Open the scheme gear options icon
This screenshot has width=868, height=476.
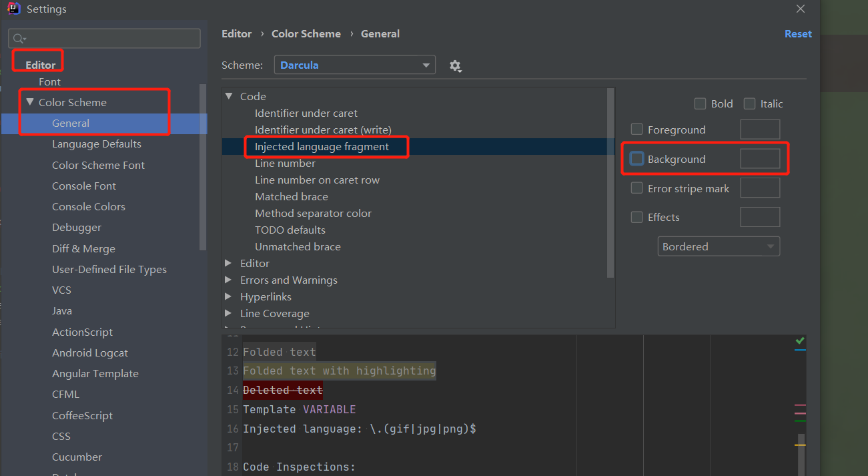(x=455, y=65)
